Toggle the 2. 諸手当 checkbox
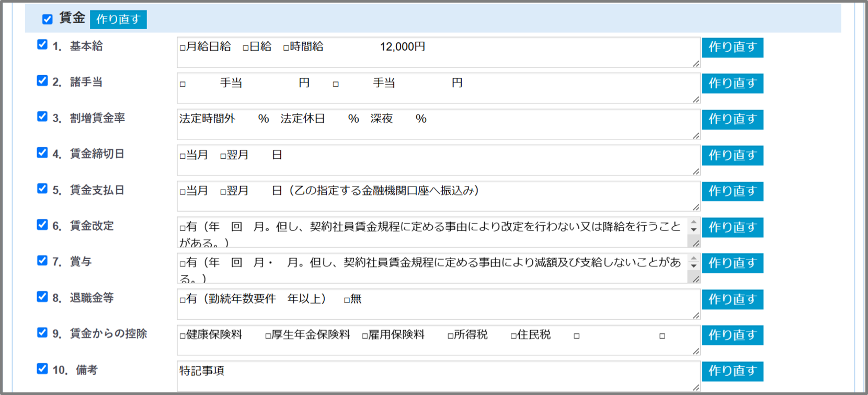This screenshot has height=395, width=868. 42,80
